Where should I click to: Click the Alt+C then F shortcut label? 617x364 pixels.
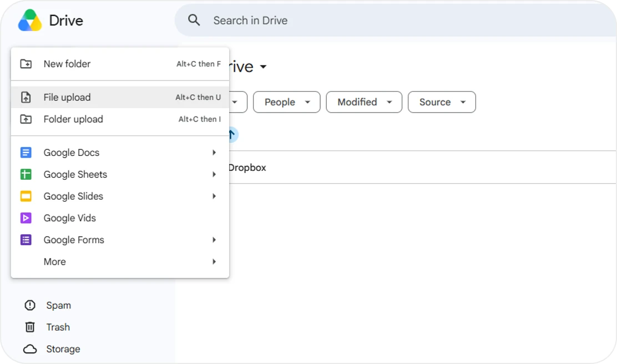(198, 64)
